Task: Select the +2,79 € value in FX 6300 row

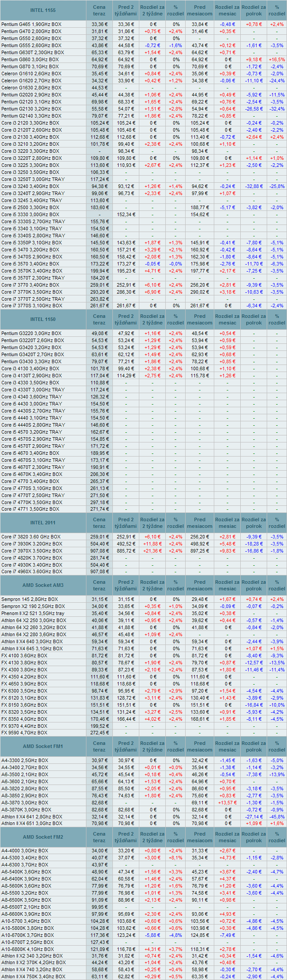Action: tap(153, 691)
